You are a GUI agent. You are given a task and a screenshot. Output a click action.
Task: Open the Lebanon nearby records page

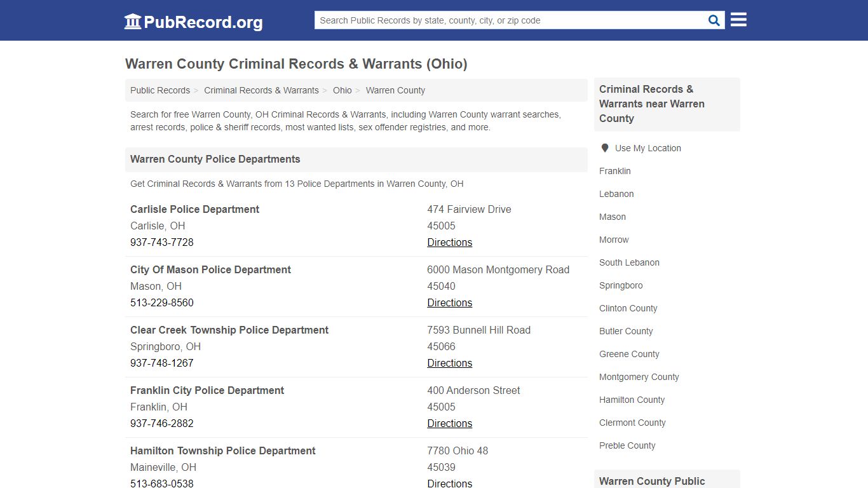[616, 194]
